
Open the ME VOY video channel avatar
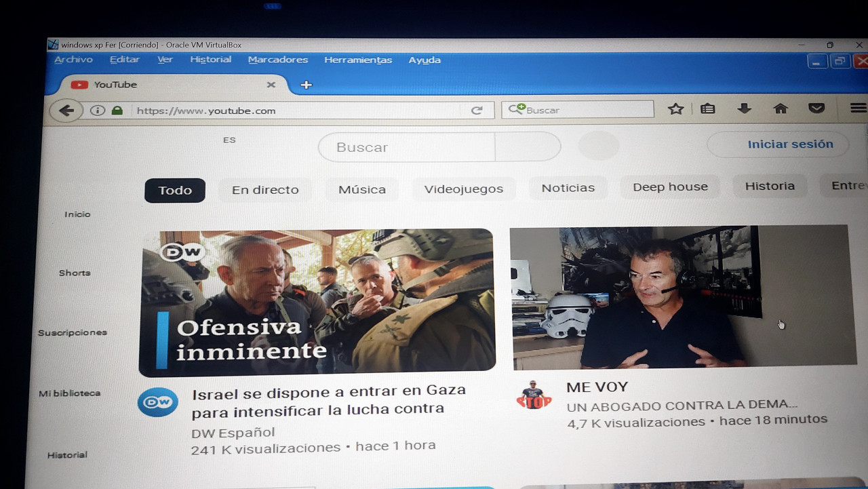click(534, 395)
